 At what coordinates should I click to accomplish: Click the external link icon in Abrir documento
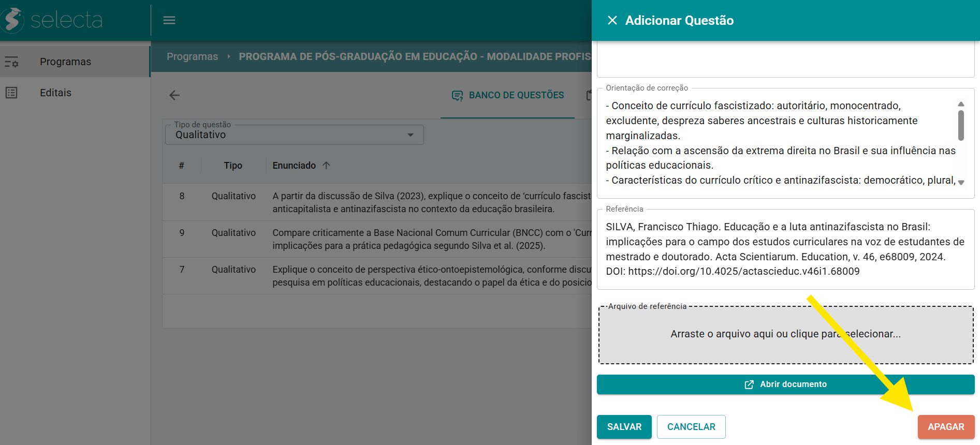[749, 384]
